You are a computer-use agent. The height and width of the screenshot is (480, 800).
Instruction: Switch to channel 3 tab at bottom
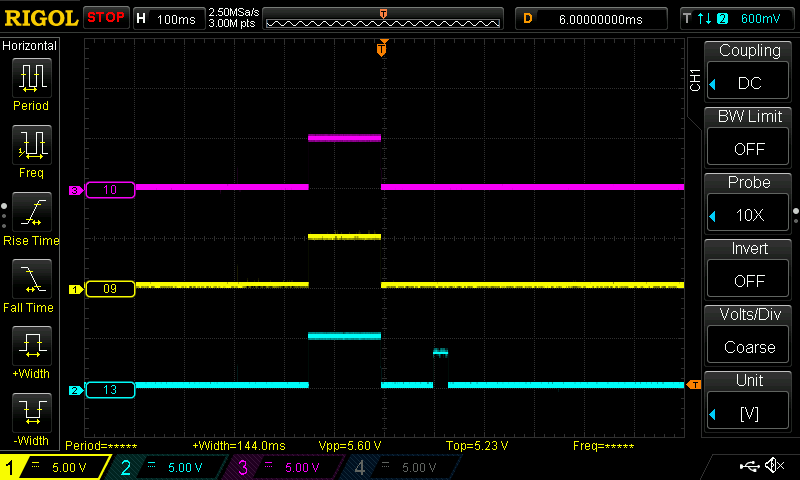[288, 467]
